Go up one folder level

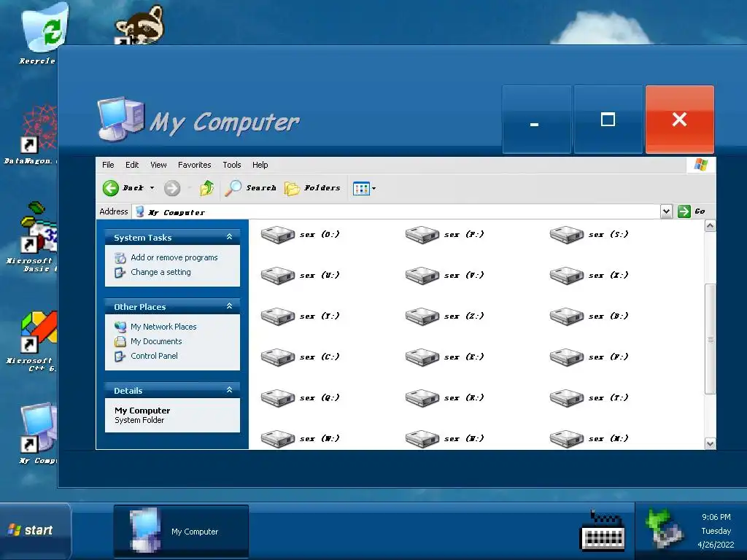click(x=206, y=188)
